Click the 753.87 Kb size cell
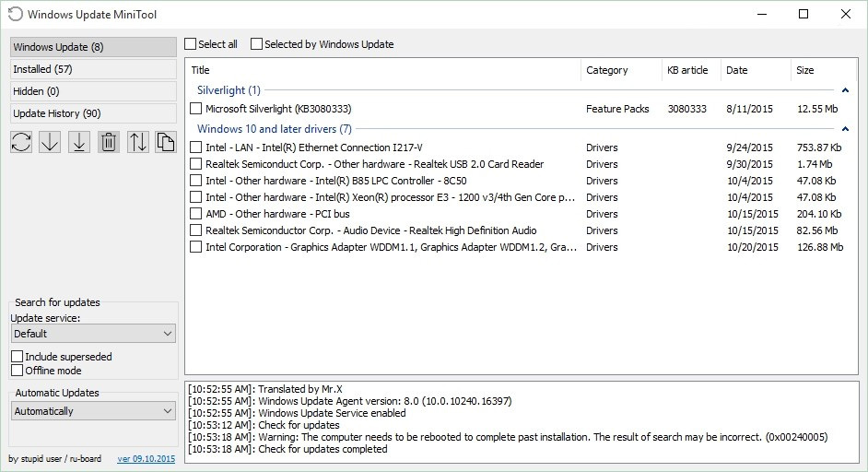Image resolution: width=868 pixels, height=472 pixels. [819, 147]
